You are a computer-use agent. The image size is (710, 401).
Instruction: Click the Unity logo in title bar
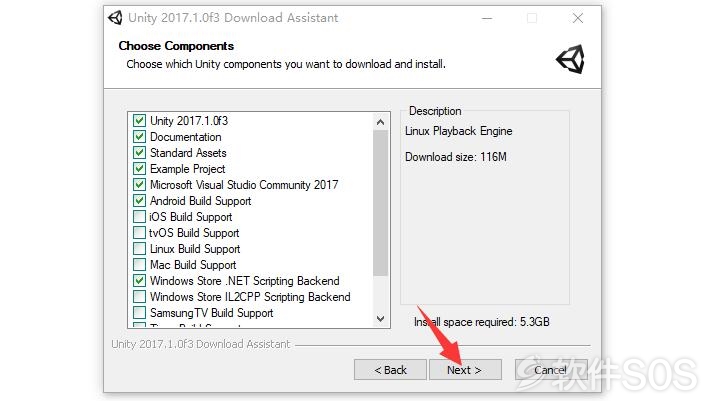click(x=115, y=18)
